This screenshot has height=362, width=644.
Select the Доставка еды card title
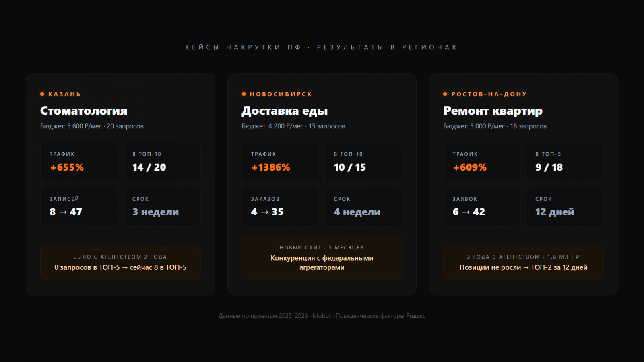pos(285,111)
